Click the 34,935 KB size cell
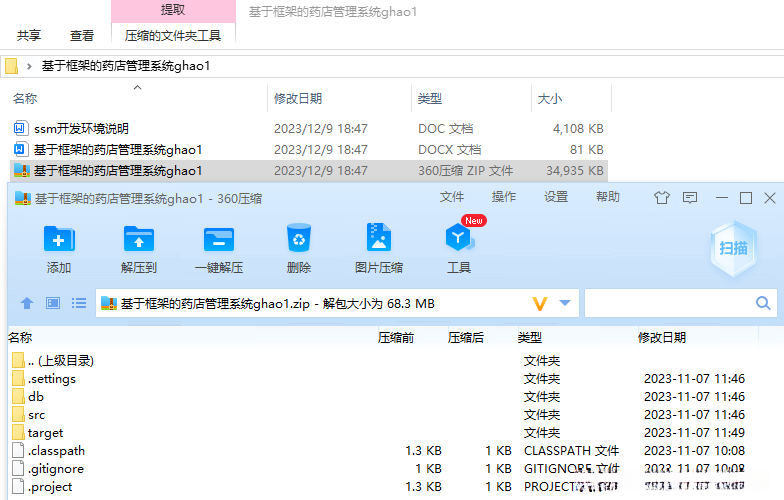This screenshot has height=500, width=784. (x=574, y=170)
